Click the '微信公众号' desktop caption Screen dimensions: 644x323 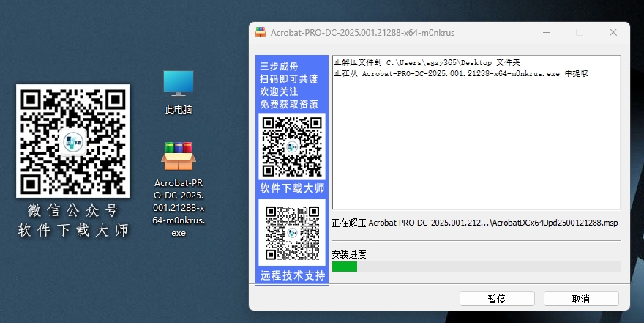point(73,210)
